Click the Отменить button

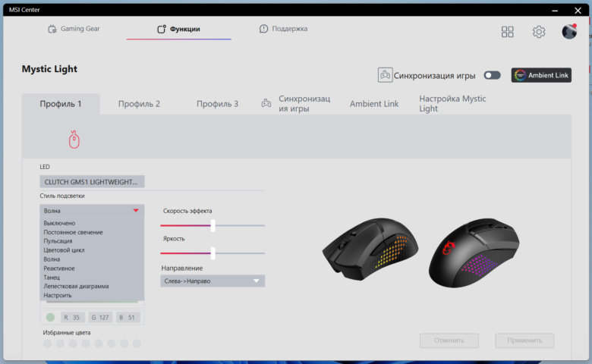[x=449, y=340]
